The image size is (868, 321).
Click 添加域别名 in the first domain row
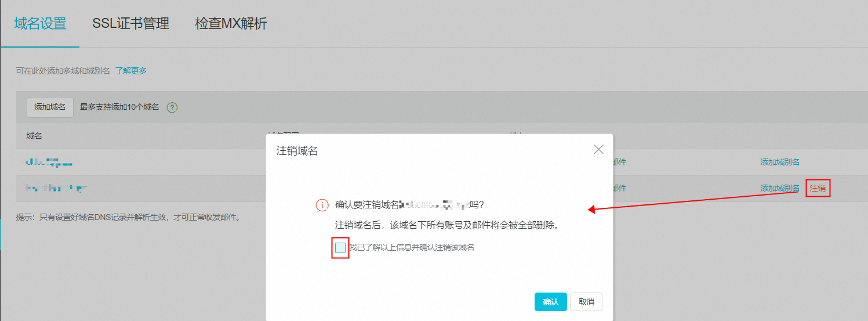tap(779, 163)
